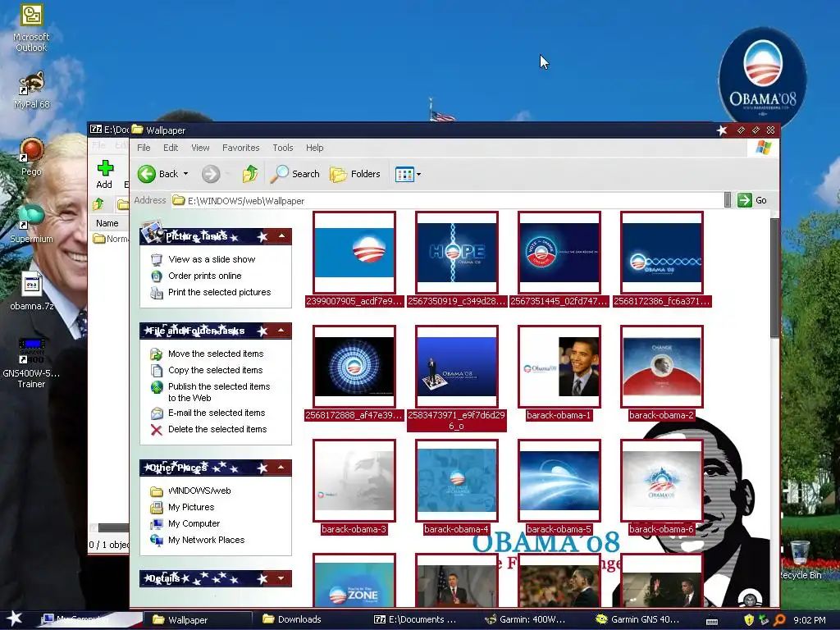Open the Help menu
The height and width of the screenshot is (630, 840).
tap(314, 148)
